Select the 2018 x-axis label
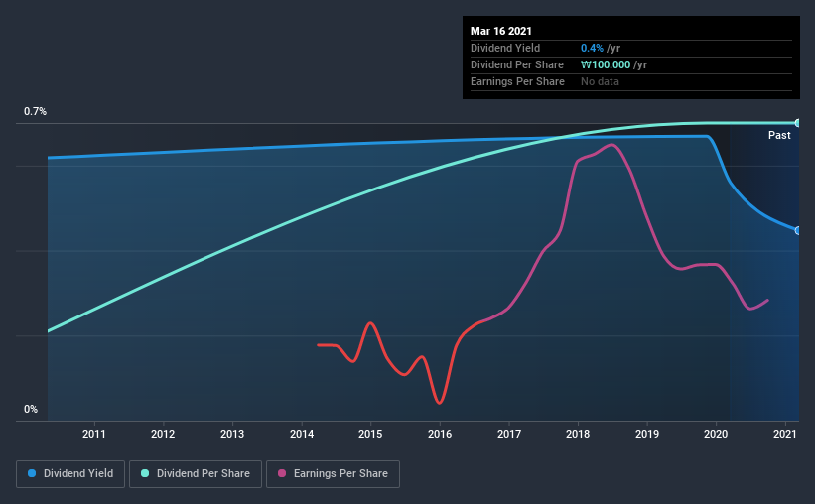This screenshot has height=504, width=815. click(578, 434)
